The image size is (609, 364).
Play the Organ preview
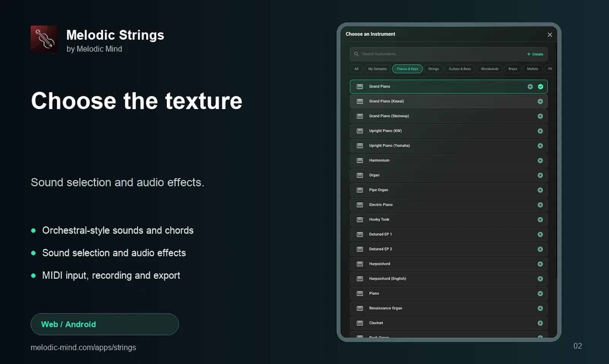click(540, 175)
